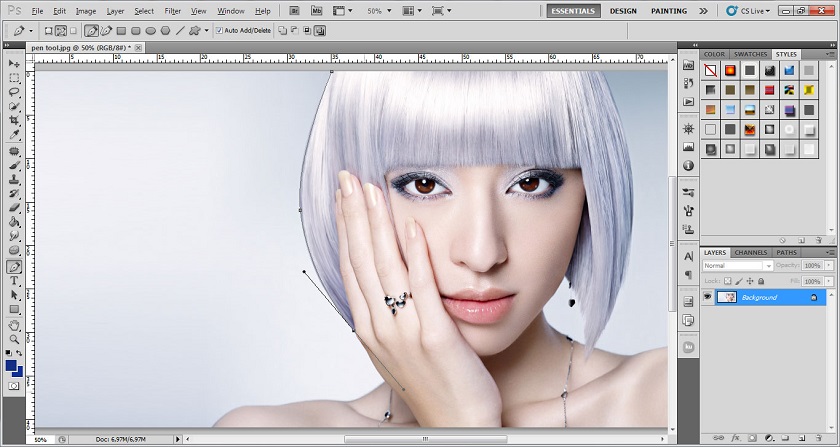Launch Adobe Bridge from the top bar
Image resolution: width=840 pixels, height=447 pixels.
[x=298, y=11]
